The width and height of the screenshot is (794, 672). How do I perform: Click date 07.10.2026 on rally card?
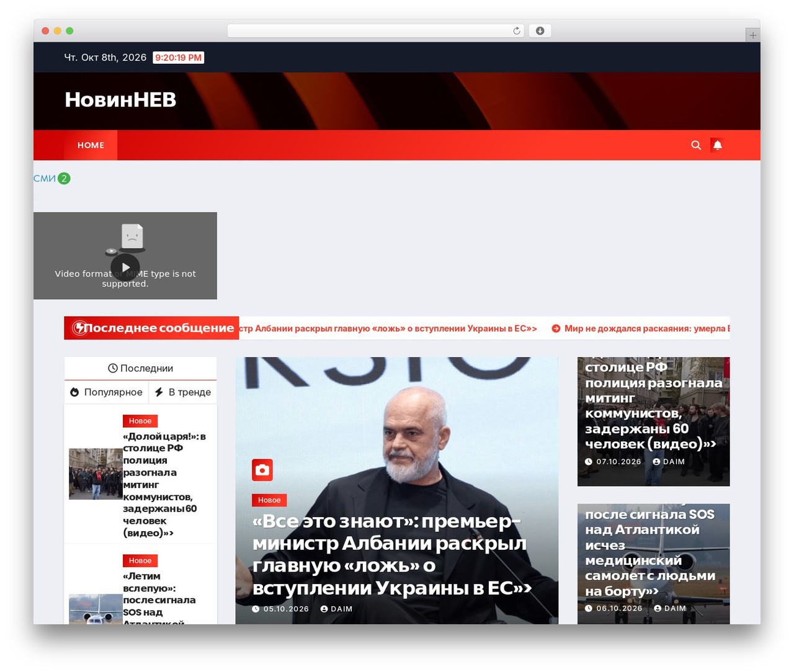tap(613, 462)
